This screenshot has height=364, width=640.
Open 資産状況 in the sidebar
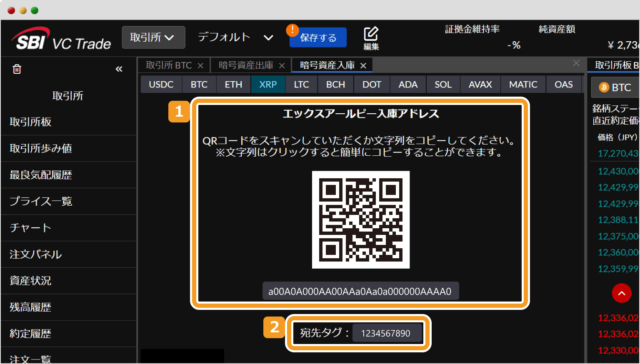(x=68, y=281)
